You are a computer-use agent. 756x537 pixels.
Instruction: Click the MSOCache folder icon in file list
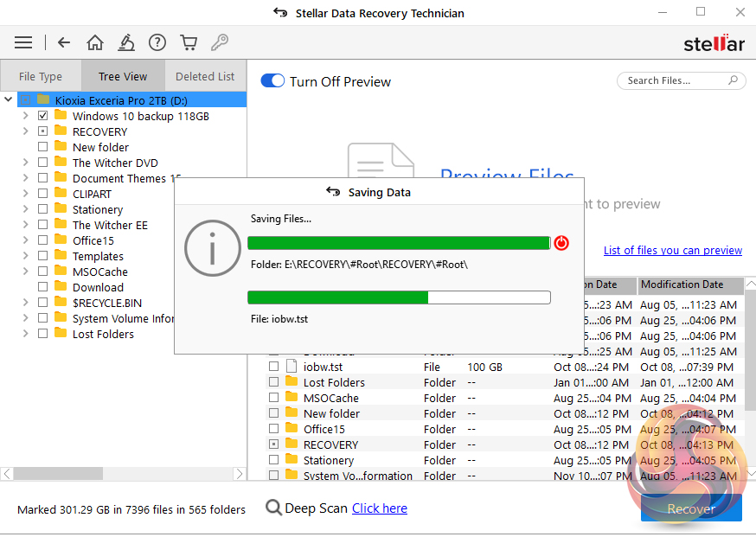coord(292,397)
